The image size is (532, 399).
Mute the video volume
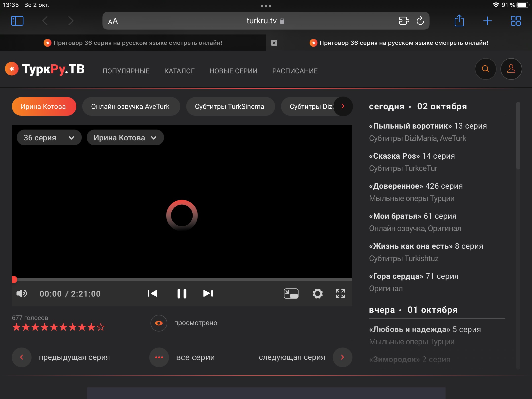(x=21, y=294)
